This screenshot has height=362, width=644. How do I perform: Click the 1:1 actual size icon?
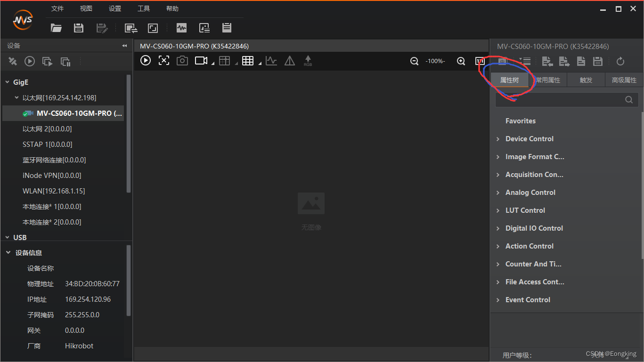coord(480,61)
